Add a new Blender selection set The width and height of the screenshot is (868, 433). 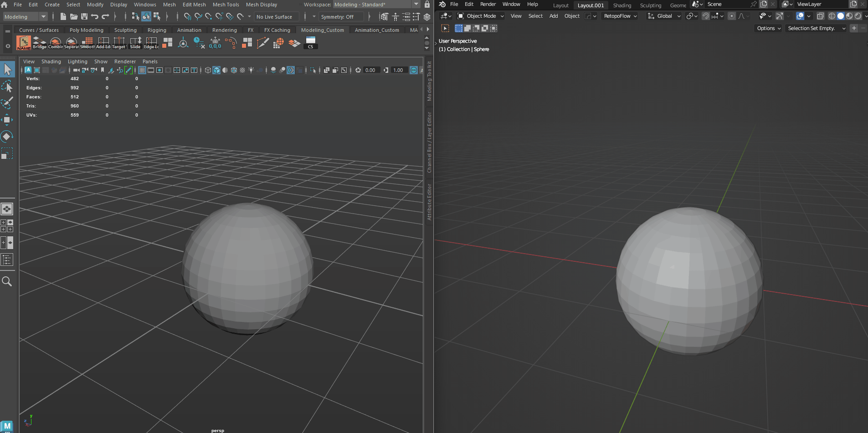(x=854, y=28)
